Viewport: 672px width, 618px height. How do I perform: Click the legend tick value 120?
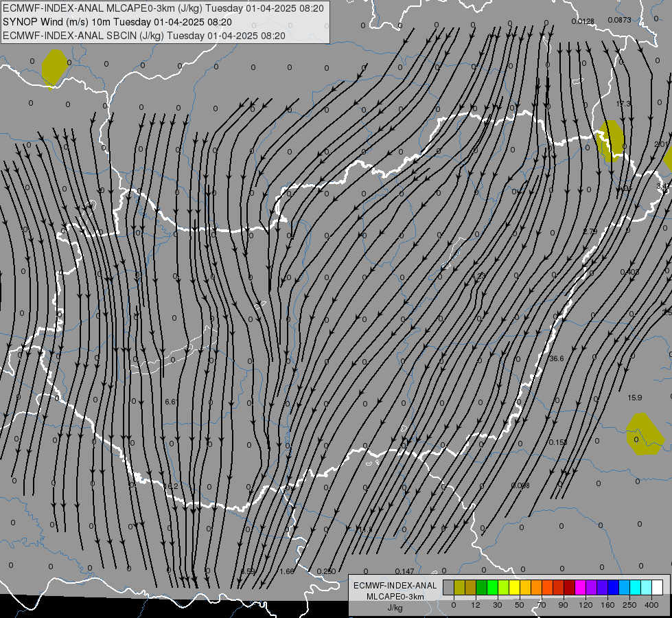coord(586,605)
